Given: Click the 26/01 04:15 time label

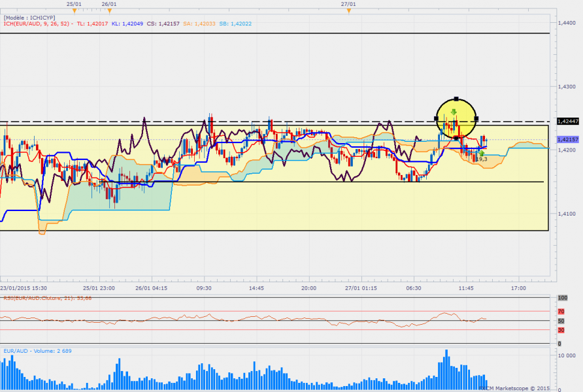Looking at the screenshot, I should 152,288.
